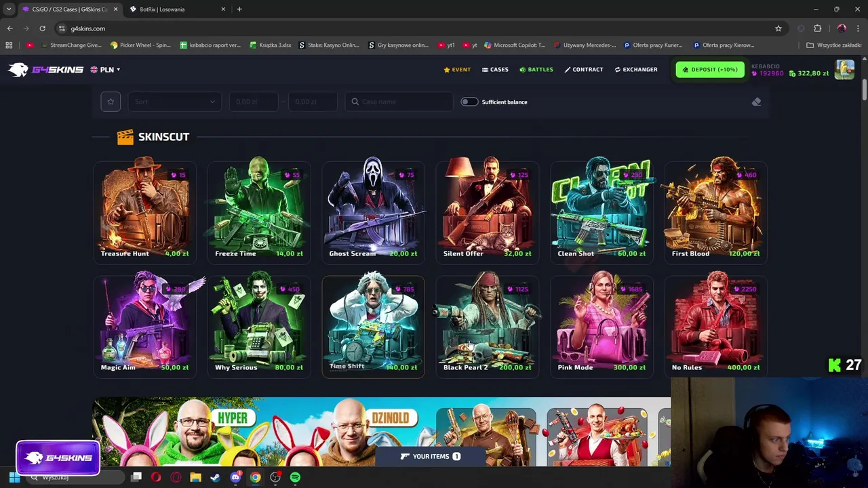Go to the CASES page
Image resolution: width=868 pixels, height=488 pixels.
click(x=495, y=69)
